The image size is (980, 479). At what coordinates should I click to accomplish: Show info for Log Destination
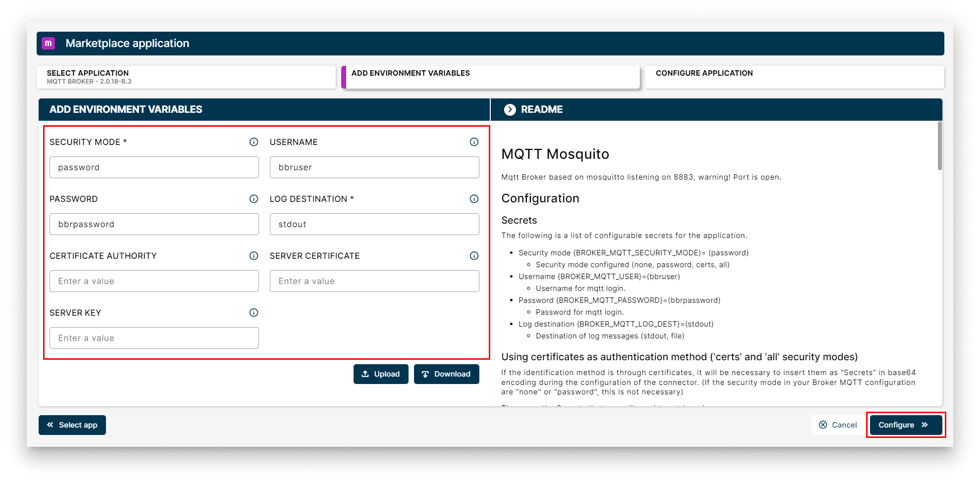(474, 199)
